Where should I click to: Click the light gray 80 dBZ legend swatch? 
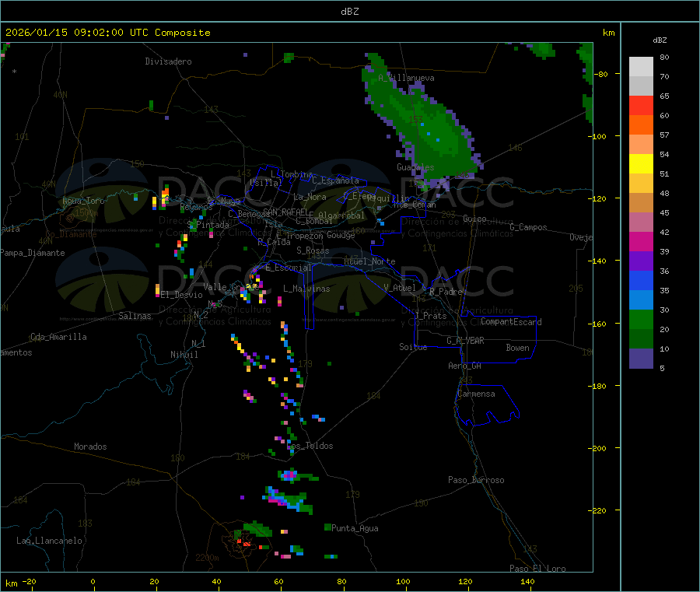641,67
